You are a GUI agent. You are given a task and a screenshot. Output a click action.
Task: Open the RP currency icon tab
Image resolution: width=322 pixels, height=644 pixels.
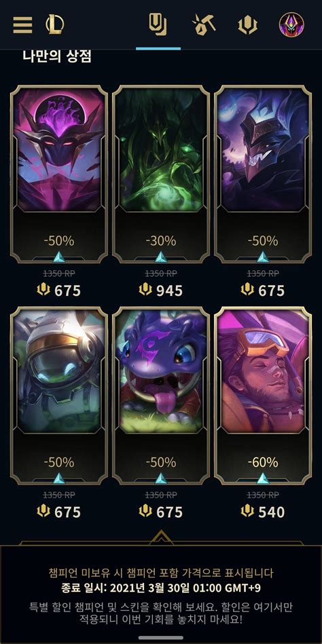[247, 25]
